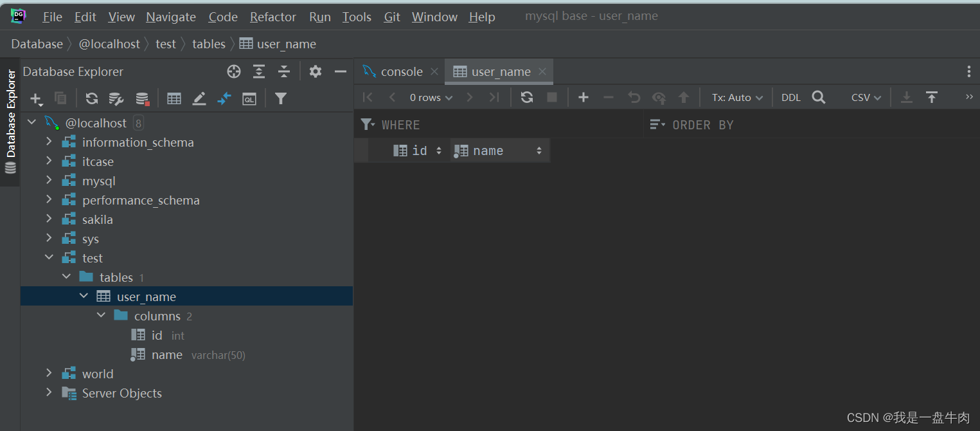Open the editor tabs three-dot menu
The image size is (980, 431).
tap(969, 71)
